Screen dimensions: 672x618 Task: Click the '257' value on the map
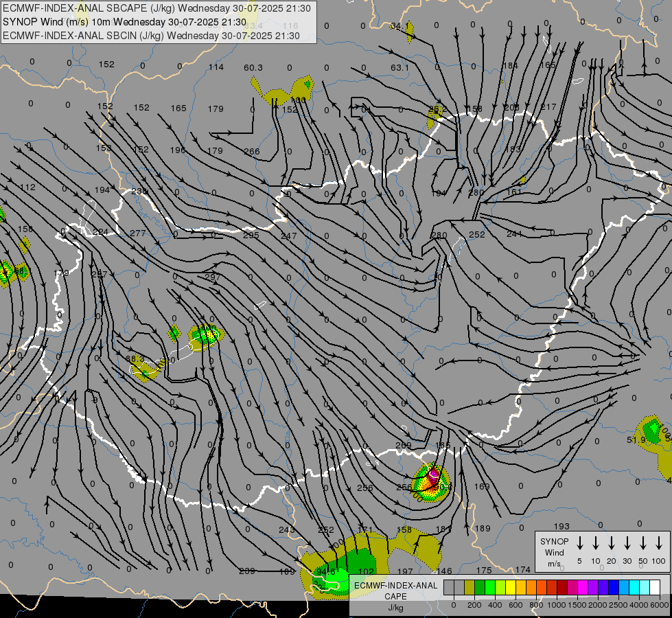tap(99, 274)
